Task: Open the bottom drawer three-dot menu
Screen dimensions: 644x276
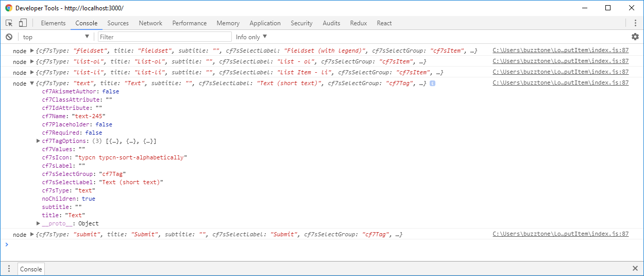Action: tap(9, 269)
